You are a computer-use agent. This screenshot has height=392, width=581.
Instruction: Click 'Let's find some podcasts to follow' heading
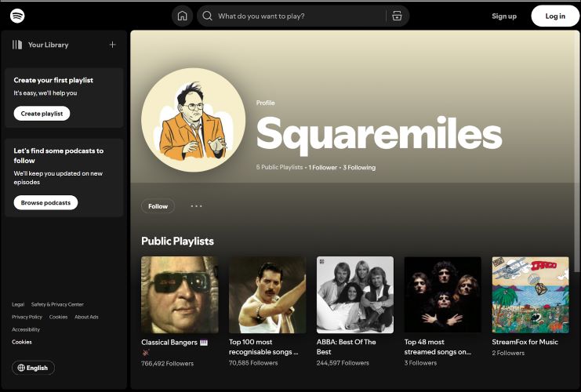(59, 155)
